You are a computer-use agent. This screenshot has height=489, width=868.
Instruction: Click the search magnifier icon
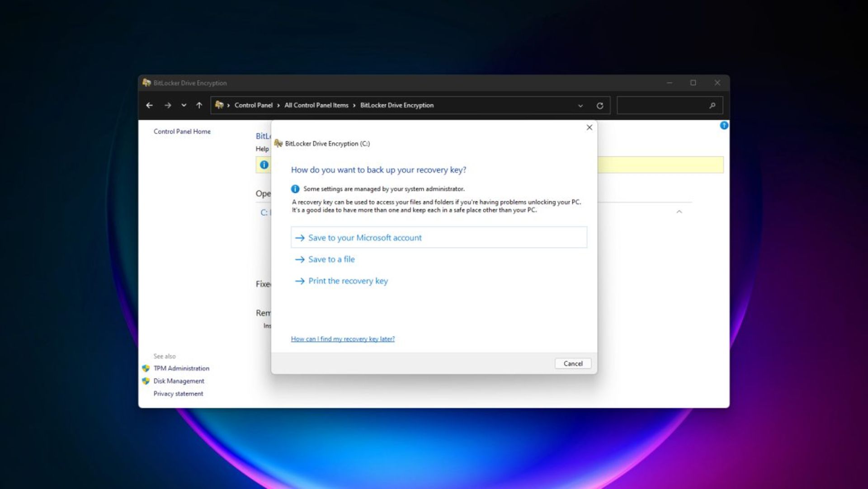pyautogui.click(x=712, y=105)
